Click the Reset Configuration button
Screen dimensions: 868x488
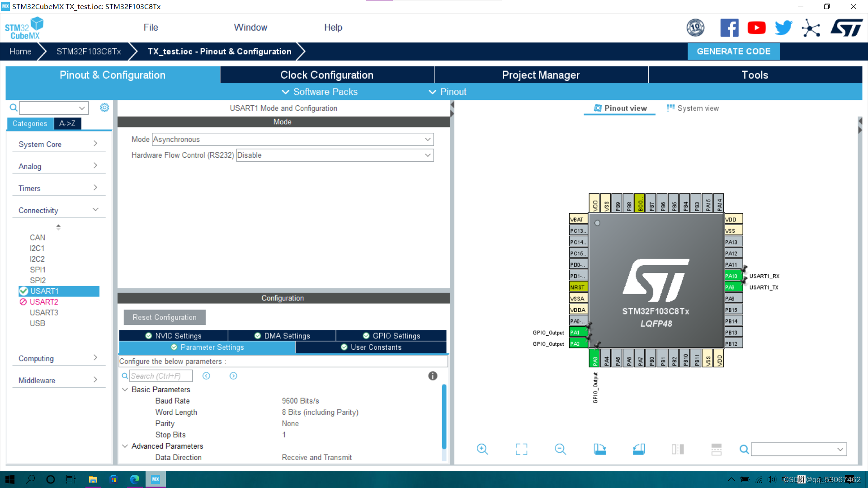(165, 317)
